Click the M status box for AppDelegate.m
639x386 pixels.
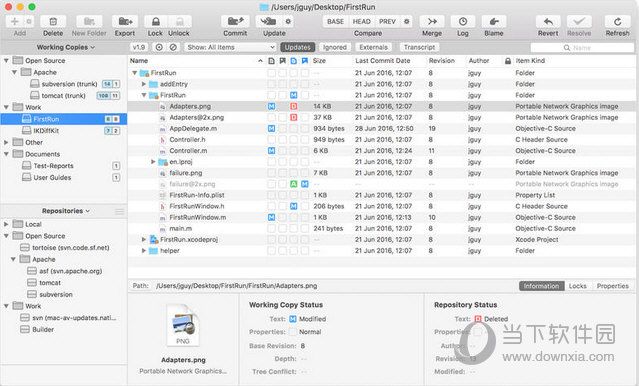coord(271,128)
